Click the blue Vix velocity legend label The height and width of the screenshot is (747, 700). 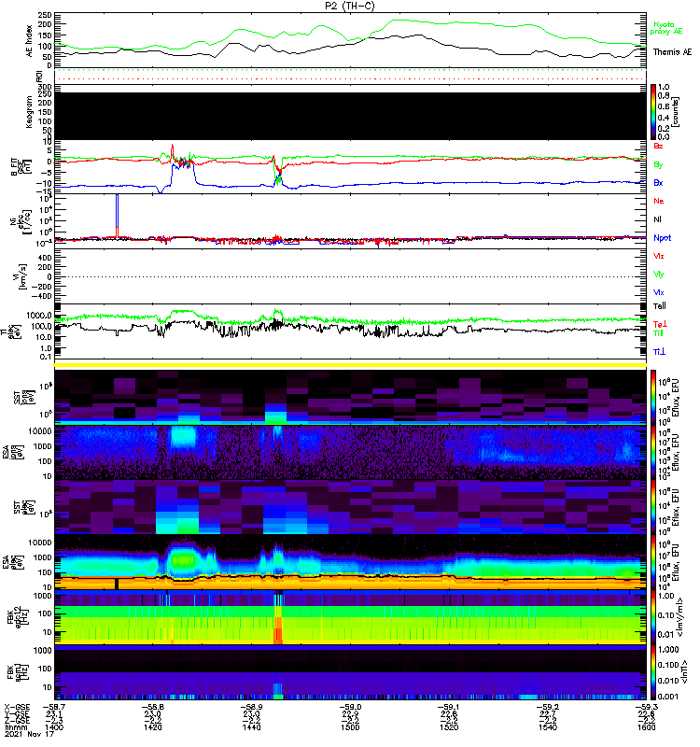659,292
